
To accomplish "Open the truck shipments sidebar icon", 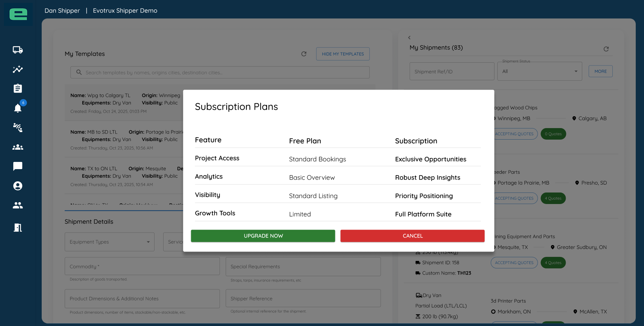I will pyautogui.click(x=18, y=50).
